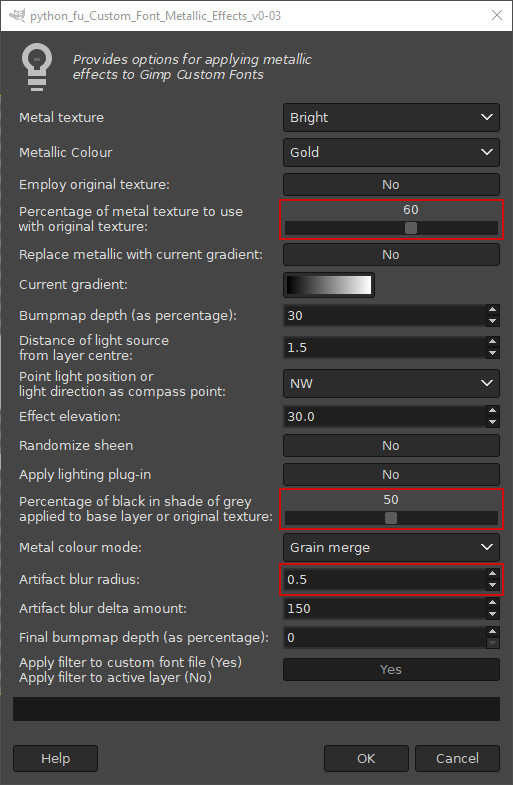Decrease Artifact blur radius value
This screenshot has height=785, width=513.
coord(493,585)
